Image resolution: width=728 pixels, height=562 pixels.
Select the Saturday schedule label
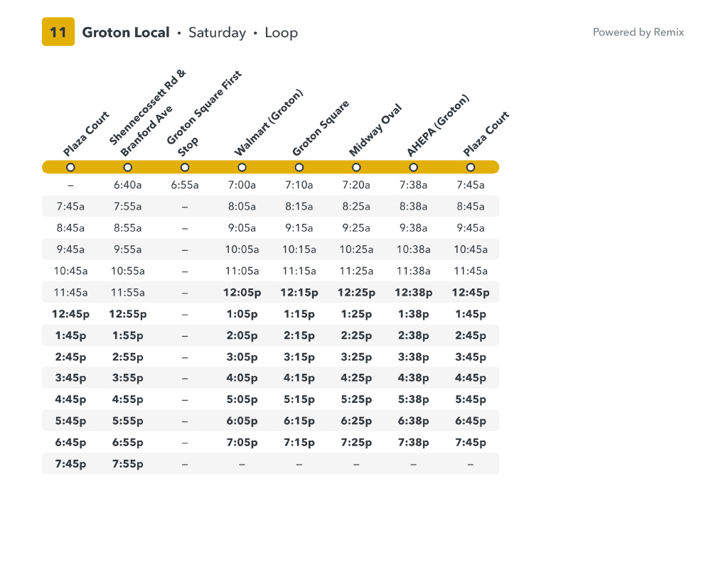click(x=218, y=33)
